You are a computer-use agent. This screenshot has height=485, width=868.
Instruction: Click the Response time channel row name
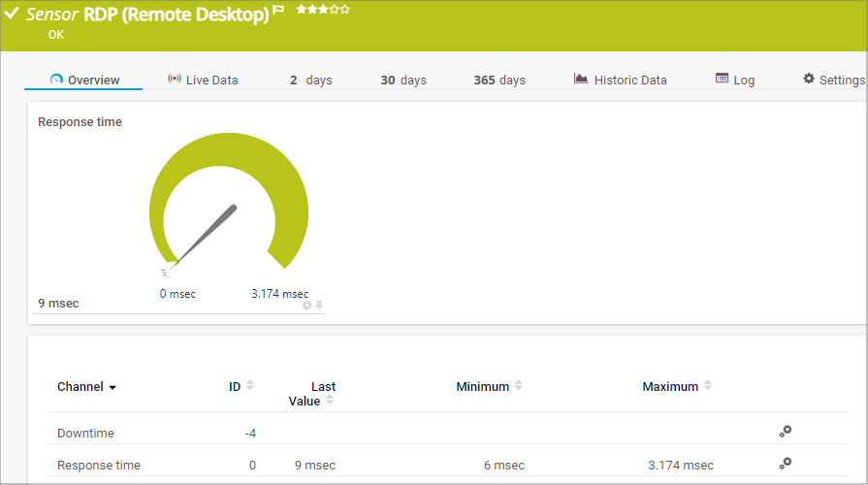(x=99, y=465)
